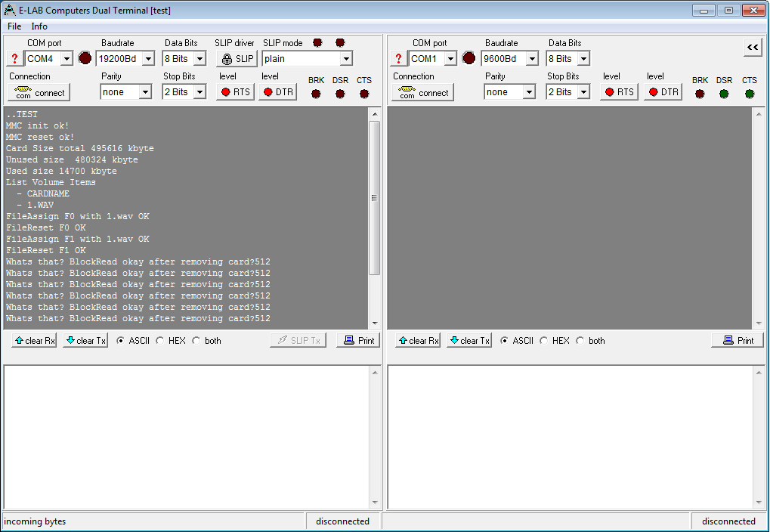
Task: Connect the left COM4 terminal
Action: click(39, 92)
